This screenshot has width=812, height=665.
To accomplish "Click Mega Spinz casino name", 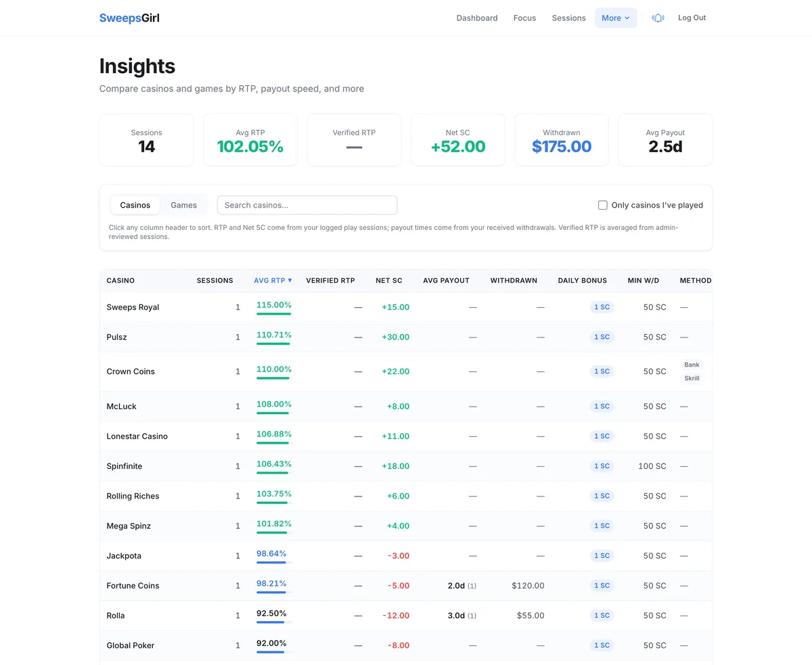I will tap(129, 526).
